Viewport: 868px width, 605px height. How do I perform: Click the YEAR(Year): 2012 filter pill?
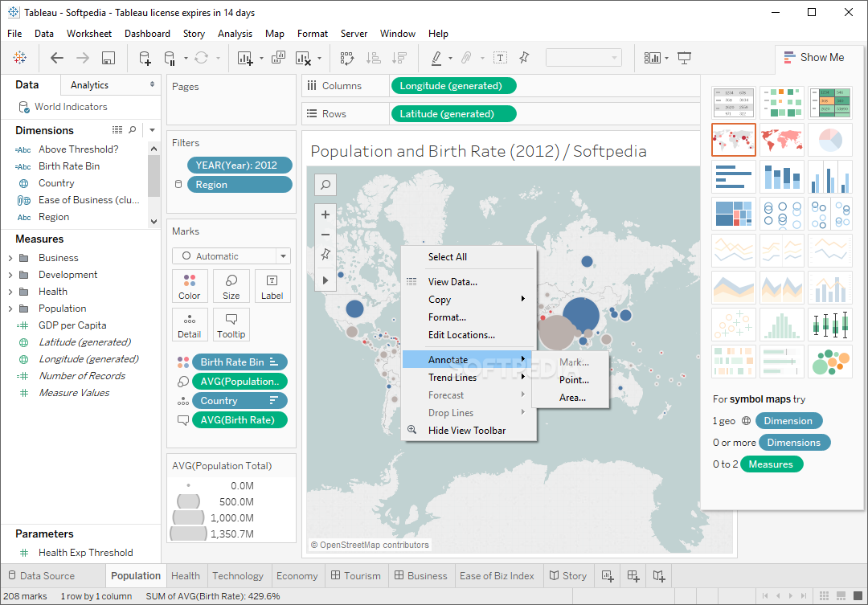tap(240, 166)
